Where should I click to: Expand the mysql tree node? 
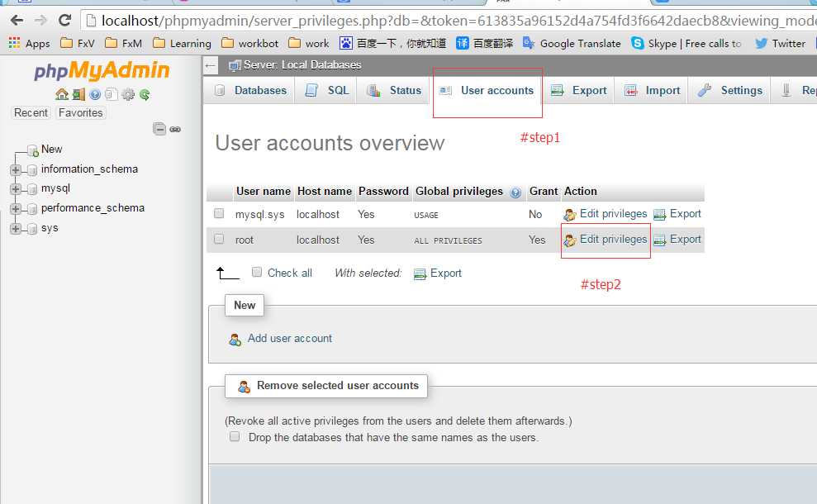click(16, 189)
